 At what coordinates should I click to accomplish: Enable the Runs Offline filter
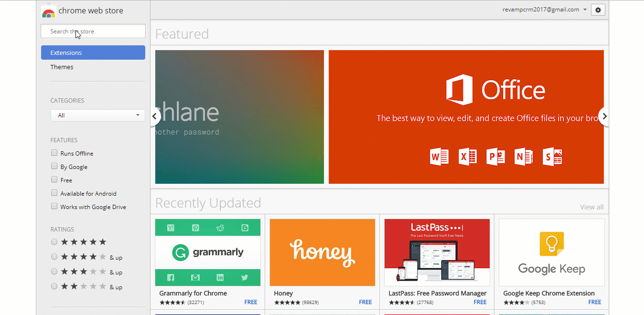tap(54, 153)
